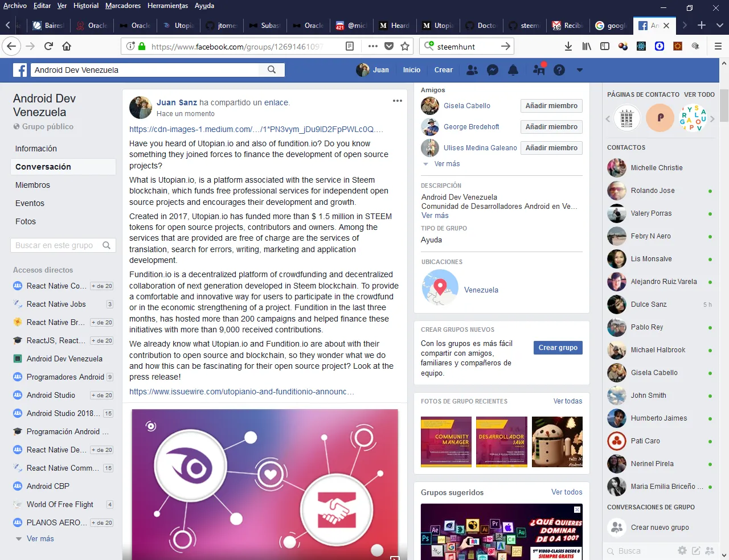Compose new message icon in chat bar
This screenshot has height=560, width=729.
tap(696, 550)
